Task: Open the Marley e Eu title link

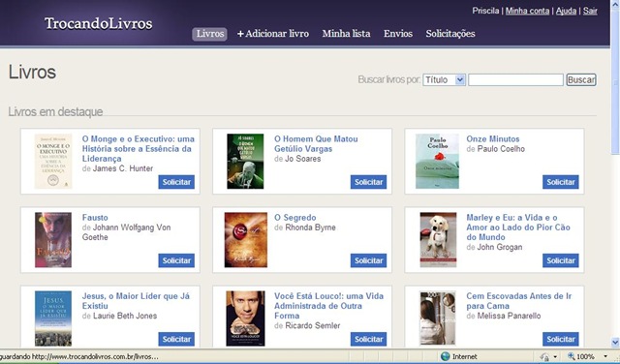Action: pyautogui.click(x=518, y=227)
